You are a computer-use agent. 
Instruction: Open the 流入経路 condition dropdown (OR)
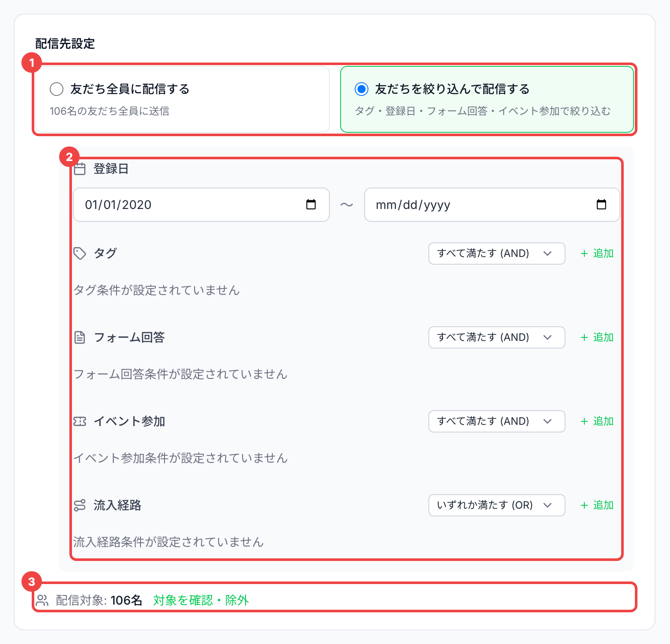pyautogui.click(x=497, y=505)
